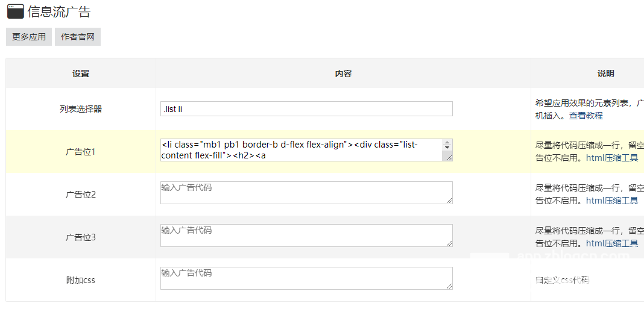Open the 查看教程 tutorial link
Image resolution: width=644 pixels, height=309 pixels.
(586, 116)
